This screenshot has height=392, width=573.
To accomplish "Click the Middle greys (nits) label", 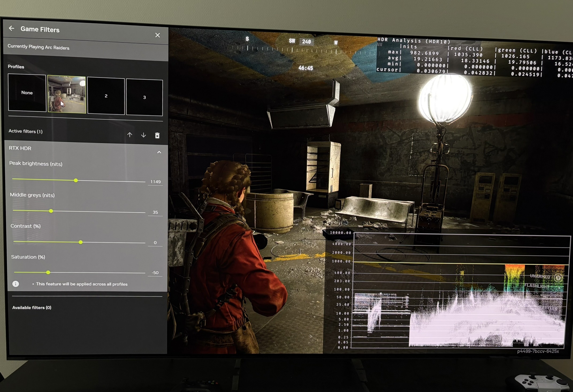I will pos(32,195).
